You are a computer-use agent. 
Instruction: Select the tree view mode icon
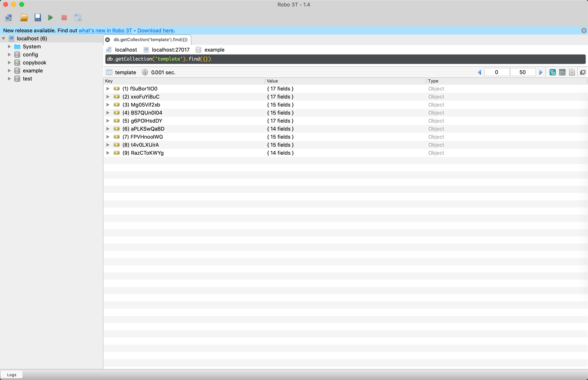point(553,72)
